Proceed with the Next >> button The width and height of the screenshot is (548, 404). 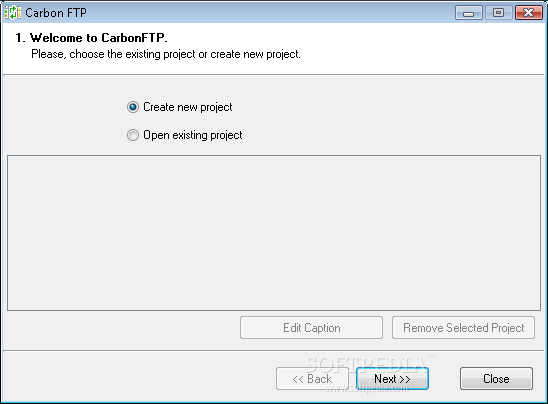392,378
